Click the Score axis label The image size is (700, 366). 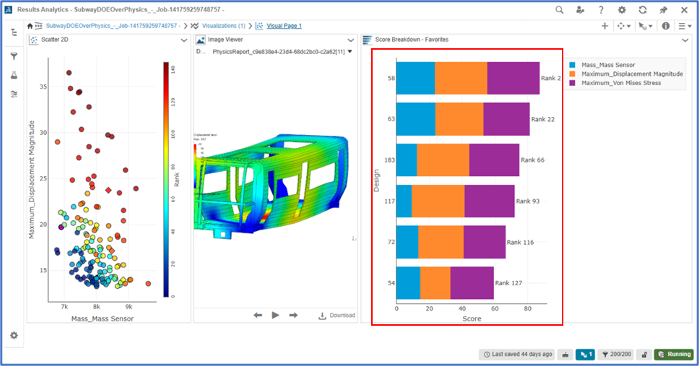(472, 319)
